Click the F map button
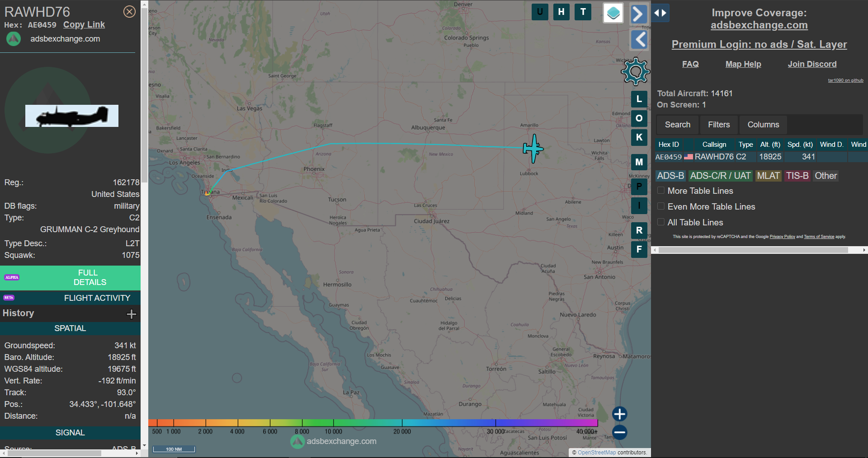Screen dimensions: 868x458 click(x=639, y=249)
